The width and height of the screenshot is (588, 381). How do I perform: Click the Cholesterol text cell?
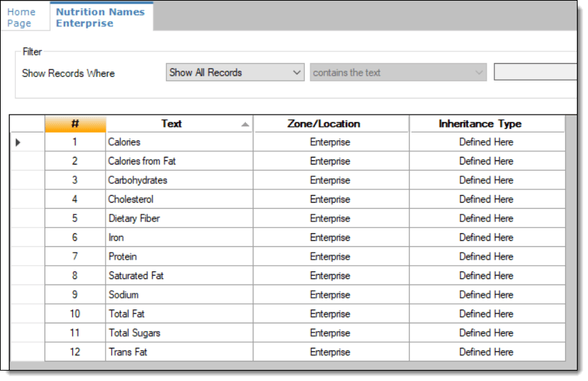(x=131, y=199)
